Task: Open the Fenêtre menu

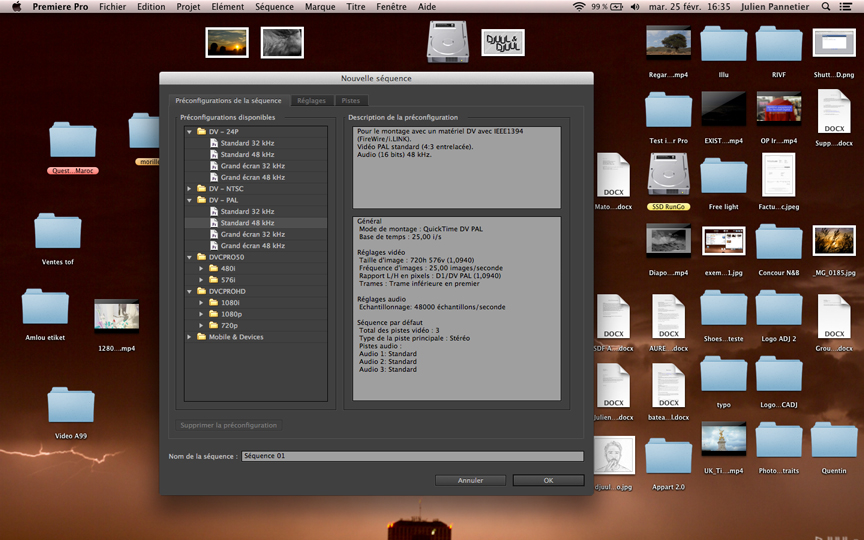Action: click(391, 7)
